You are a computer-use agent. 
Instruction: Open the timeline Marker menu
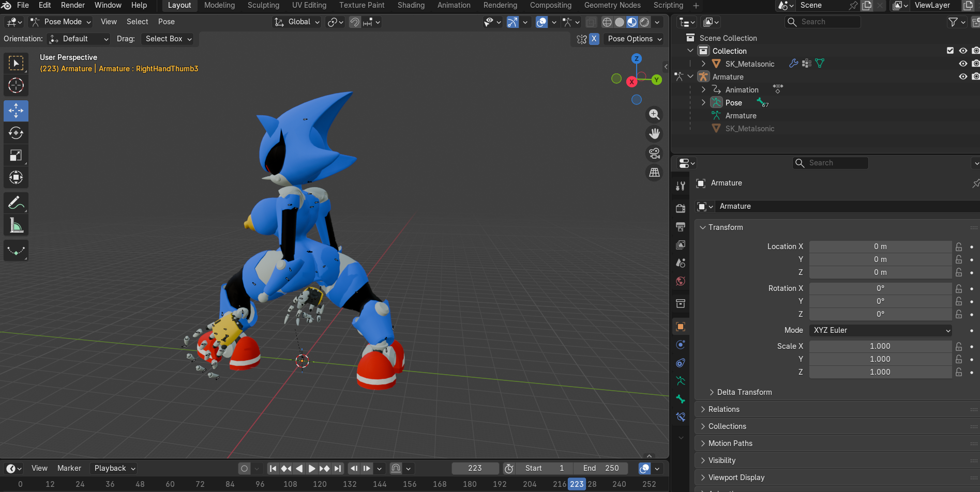click(69, 468)
